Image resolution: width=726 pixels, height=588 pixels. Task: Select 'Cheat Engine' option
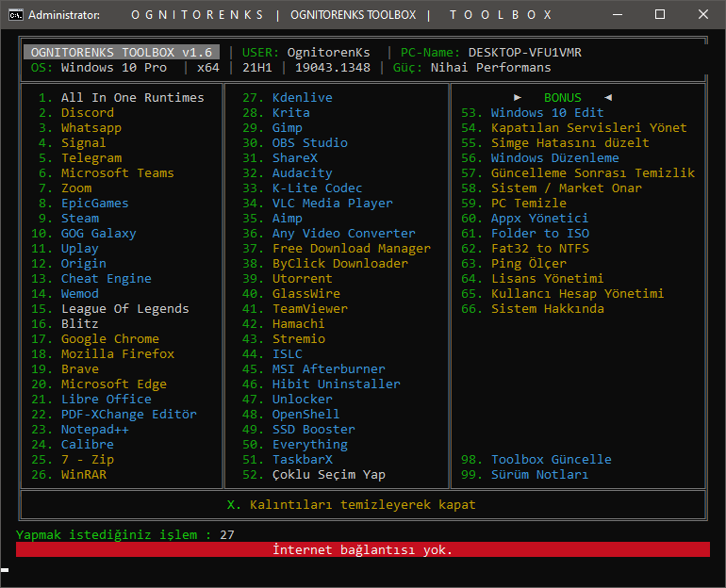(x=106, y=279)
